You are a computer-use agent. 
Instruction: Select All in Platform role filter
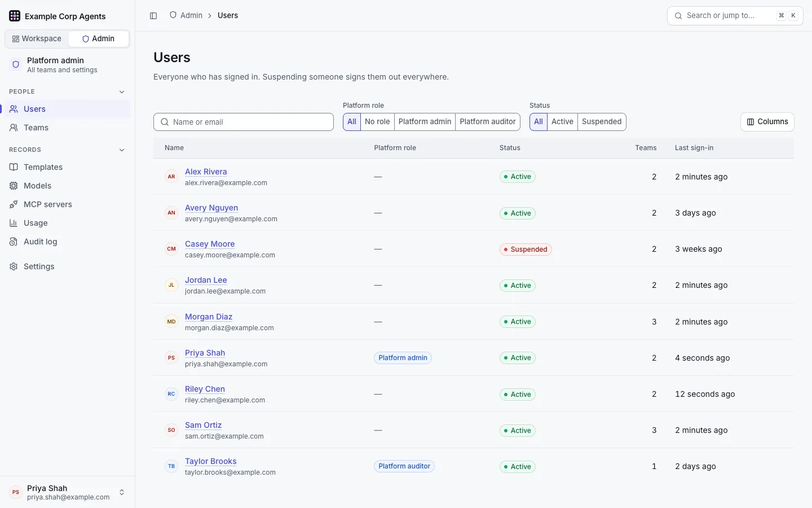tap(352, 122)
